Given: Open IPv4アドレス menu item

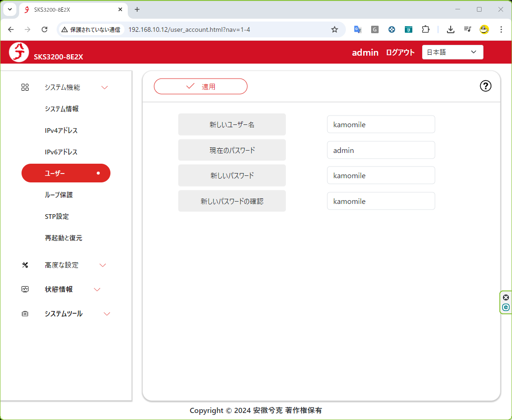Looking at the screenshot, I should click(61, 130).
